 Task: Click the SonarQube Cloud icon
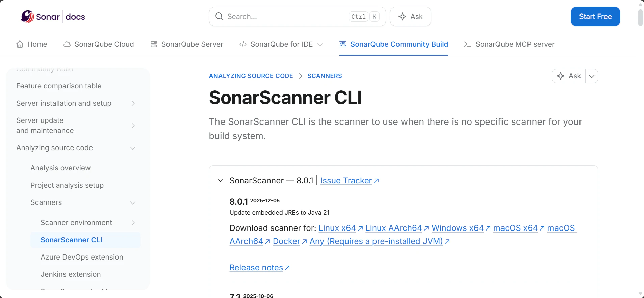coord(67,44)
